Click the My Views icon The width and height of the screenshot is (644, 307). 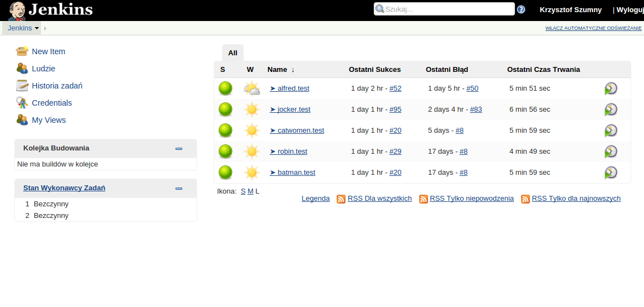(22, 120)
